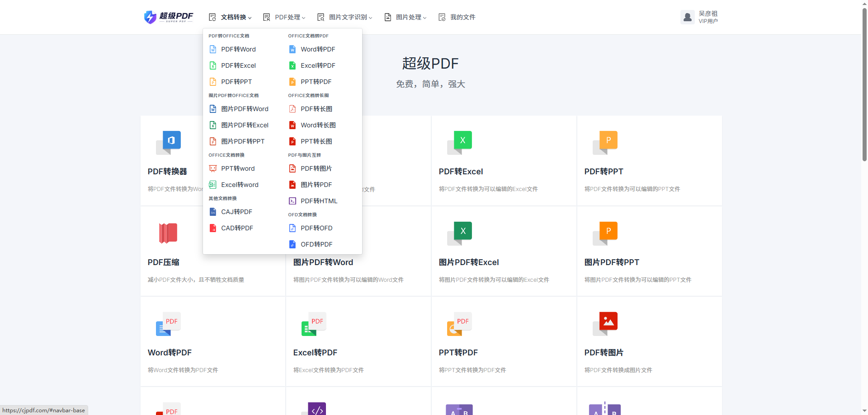This screenshot has width=868, height=415.
Task: Collapse the 文档转换 dropdown menu
Action: point(230,17)
